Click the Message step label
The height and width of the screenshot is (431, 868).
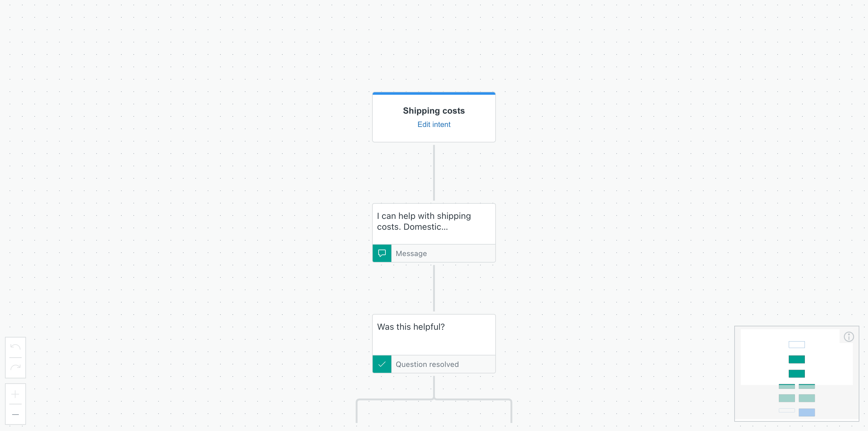click(x=411, y=253)
